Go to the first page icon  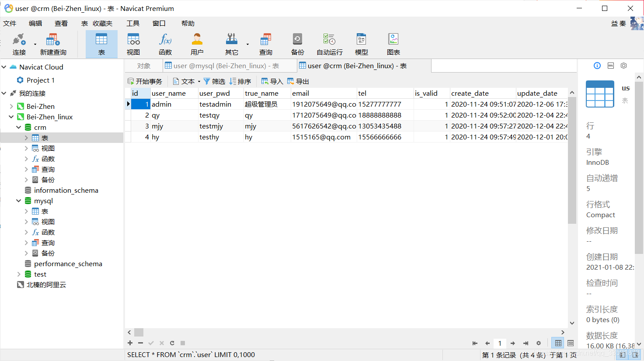[475, 343]
